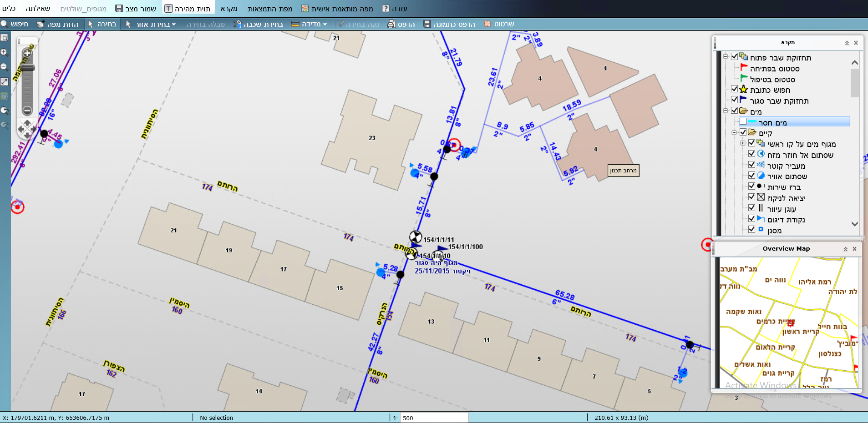Enable the מים חסר layer checkbox

point(743,121)
